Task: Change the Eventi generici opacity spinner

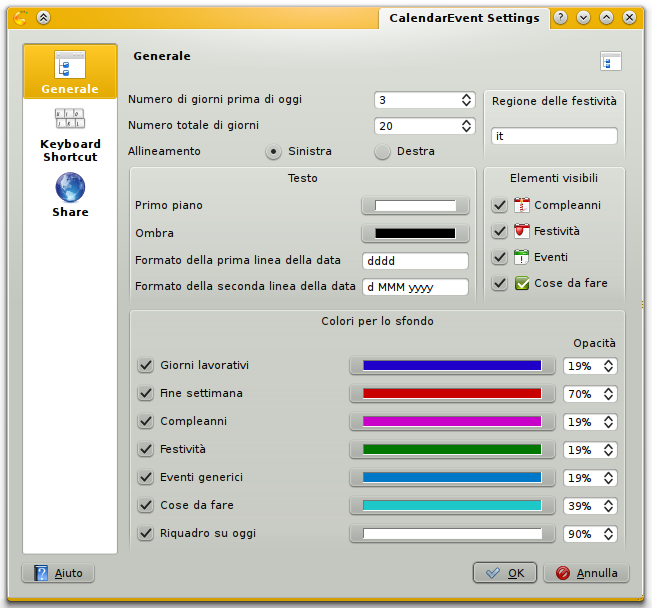Action: 590,478
